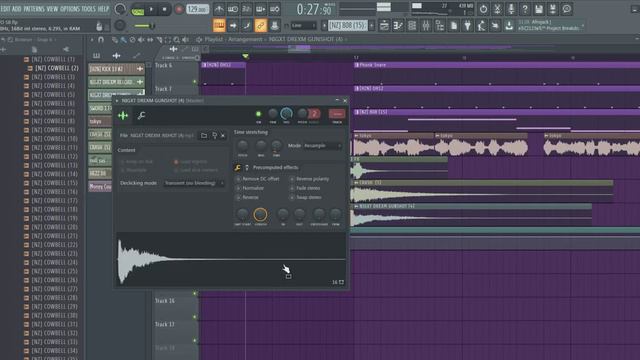The image size is (640, 360).
Task: Toggle the playlist magnet snap icon
Action: [101, 40]
